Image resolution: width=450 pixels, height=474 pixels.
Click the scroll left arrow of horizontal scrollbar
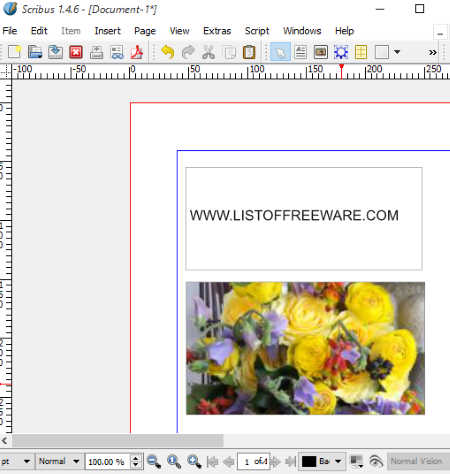(x=5, y=441)
